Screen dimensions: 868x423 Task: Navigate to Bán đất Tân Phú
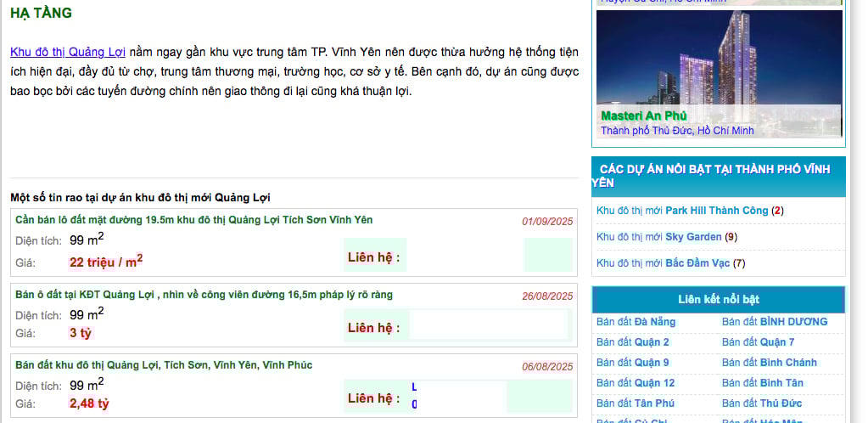coord(636,403)
